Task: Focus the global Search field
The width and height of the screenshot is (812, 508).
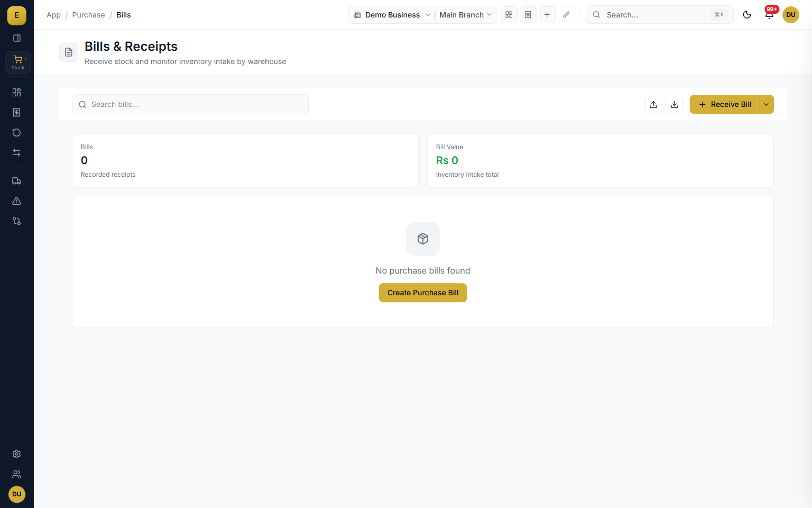Action: (659, 15)
